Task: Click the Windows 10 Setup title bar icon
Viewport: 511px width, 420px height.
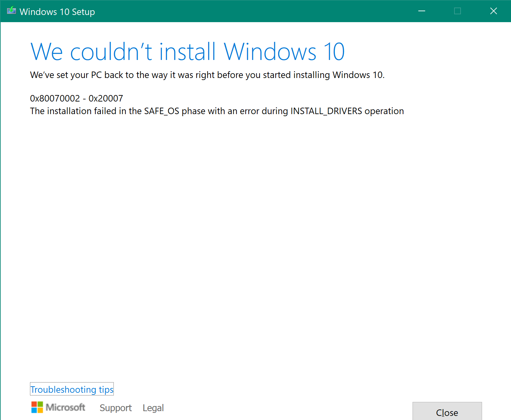Action: [x=12, y=11]
